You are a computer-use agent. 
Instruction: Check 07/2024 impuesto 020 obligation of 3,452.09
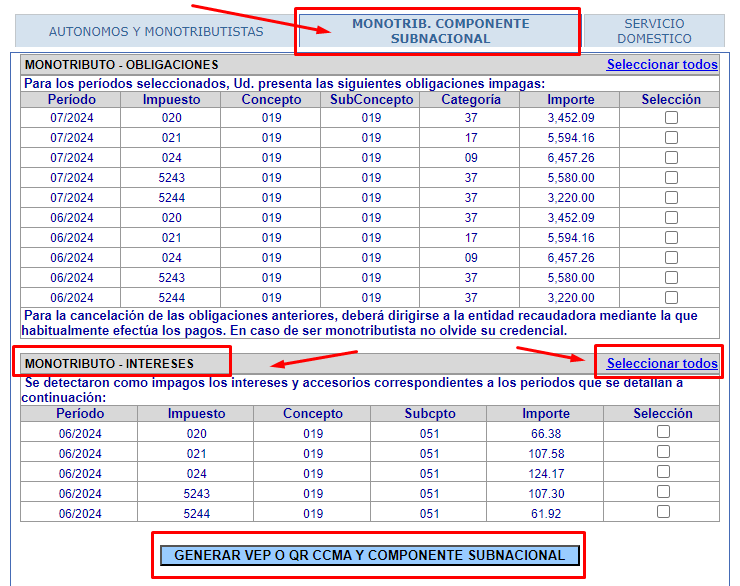click(671, 118)
